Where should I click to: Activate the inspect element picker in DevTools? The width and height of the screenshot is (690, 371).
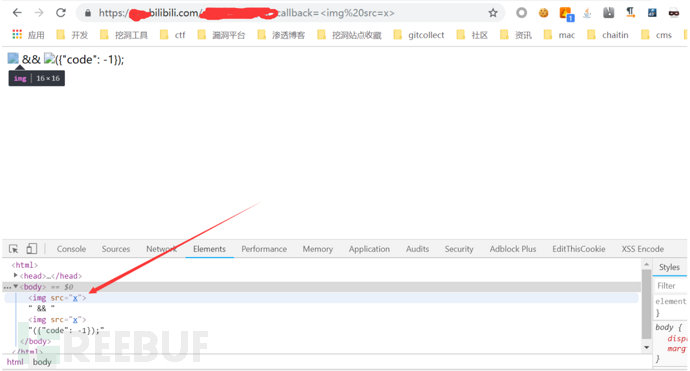[x=14, y=249]
